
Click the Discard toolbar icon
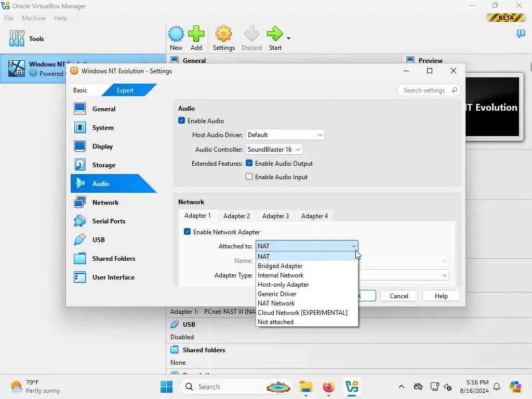pyautogui.click(x=251, y=38)
